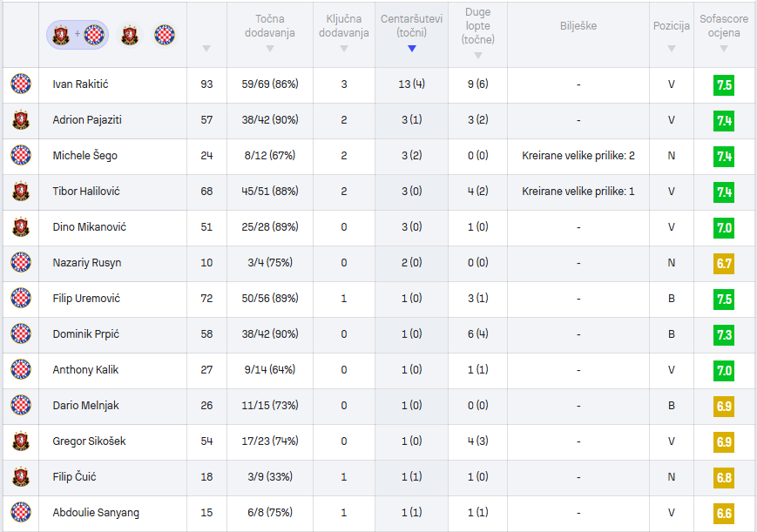This screenshot has width=757, height=532.
Task: Select the Bilješke column header
Action: 578,26
